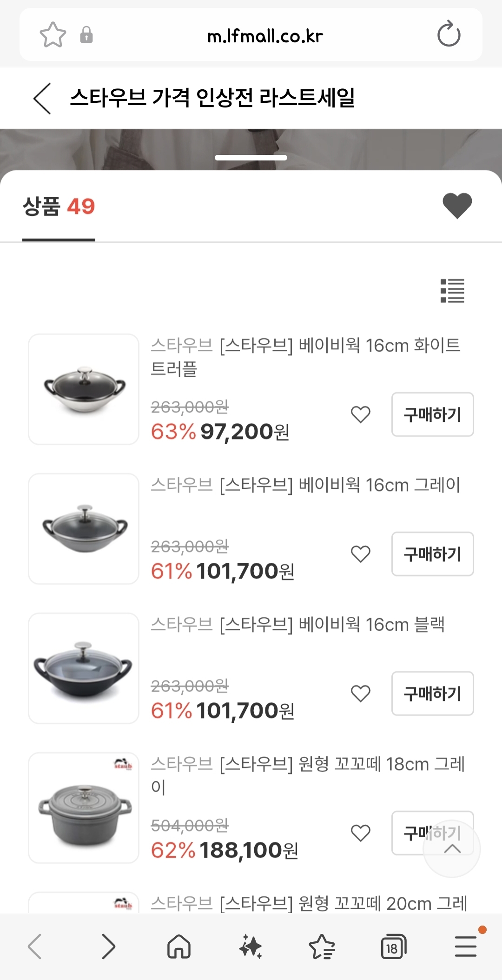Toggle the filled heart wishlist filter

(457, 205)
